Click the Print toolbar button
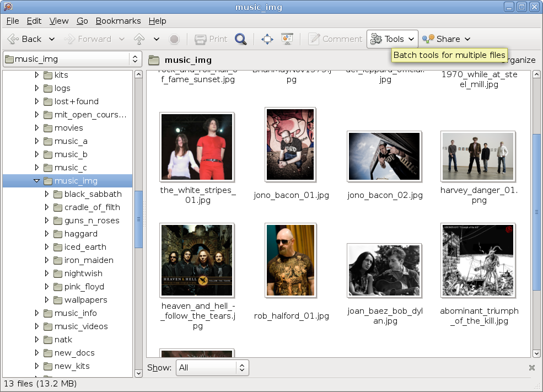Viewport: 543px width, 392px height. pyautogui.click(x=211, y=39)
